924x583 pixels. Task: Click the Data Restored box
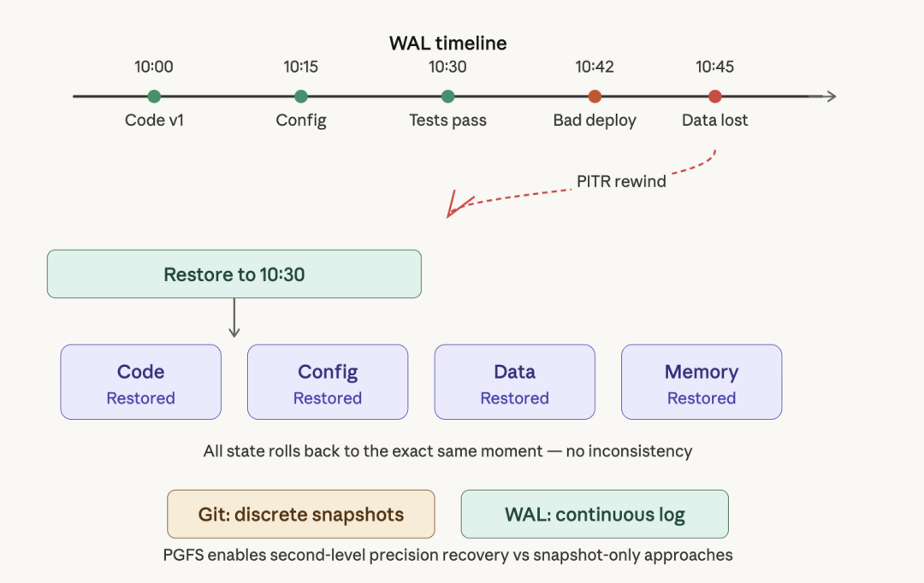(515, 382)
